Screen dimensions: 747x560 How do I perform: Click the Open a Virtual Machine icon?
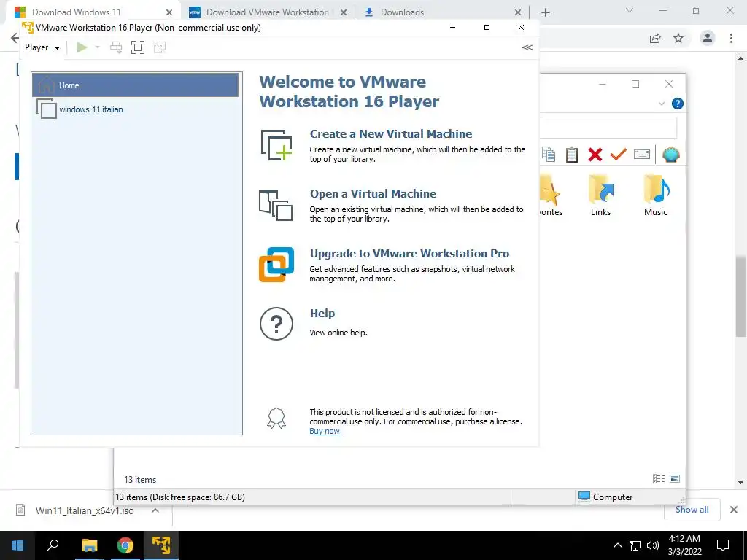(x=276, y=205)
